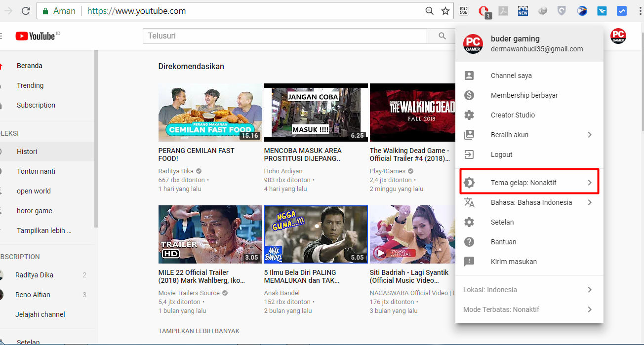The height and width of the screenshot is (345, 644).
Task: Open Tonton nanti playlist
Action: (47, 171)
